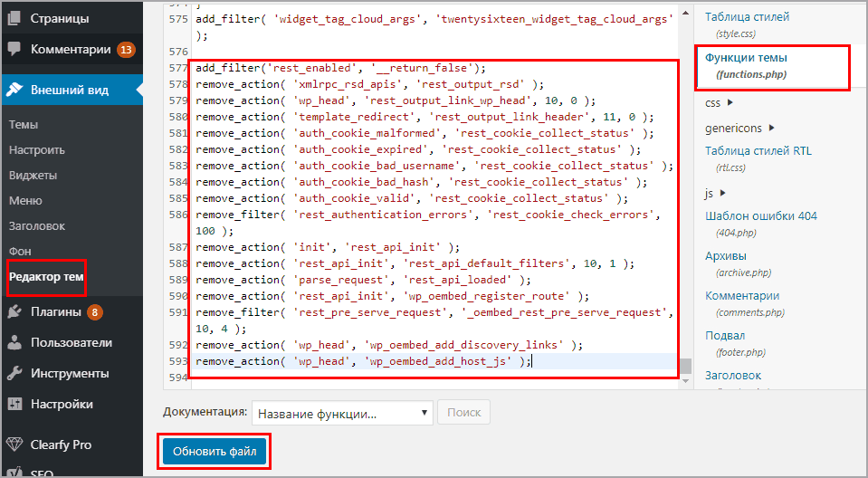This screenshot has width=868, height=478.
Task: Expand the js folder
Action: [715, 194]
